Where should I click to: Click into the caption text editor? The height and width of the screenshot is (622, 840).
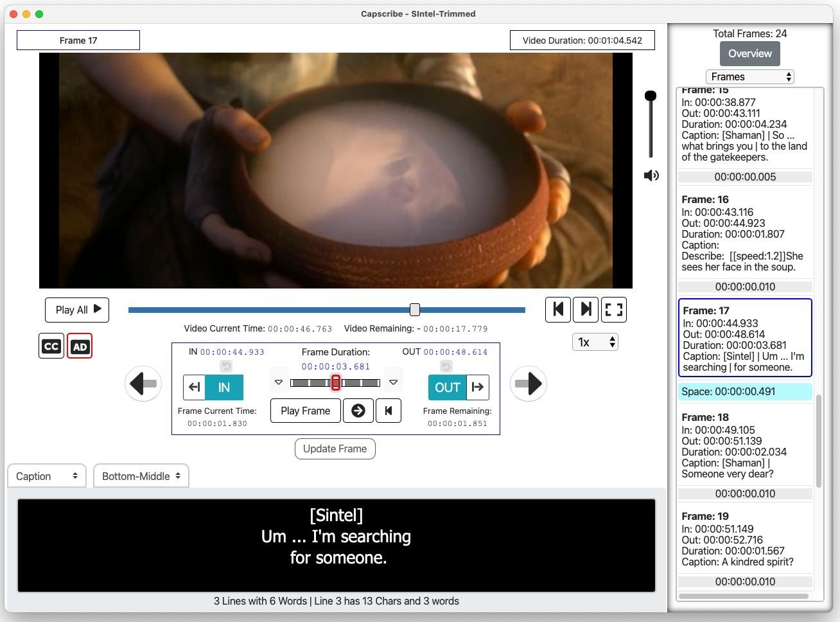pyautogui.click(x=337, y=545)
